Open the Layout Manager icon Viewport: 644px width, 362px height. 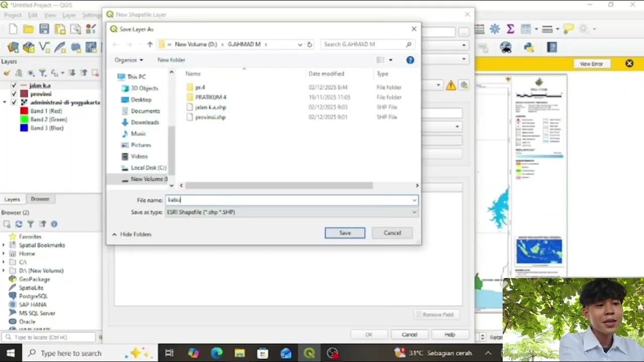tap(75, 29)
